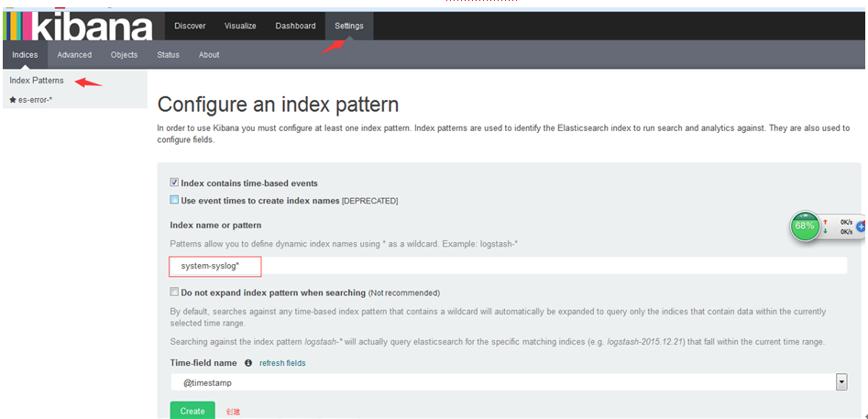
Task: Click the Kibana logo
Action: click(x=78, y=26)
